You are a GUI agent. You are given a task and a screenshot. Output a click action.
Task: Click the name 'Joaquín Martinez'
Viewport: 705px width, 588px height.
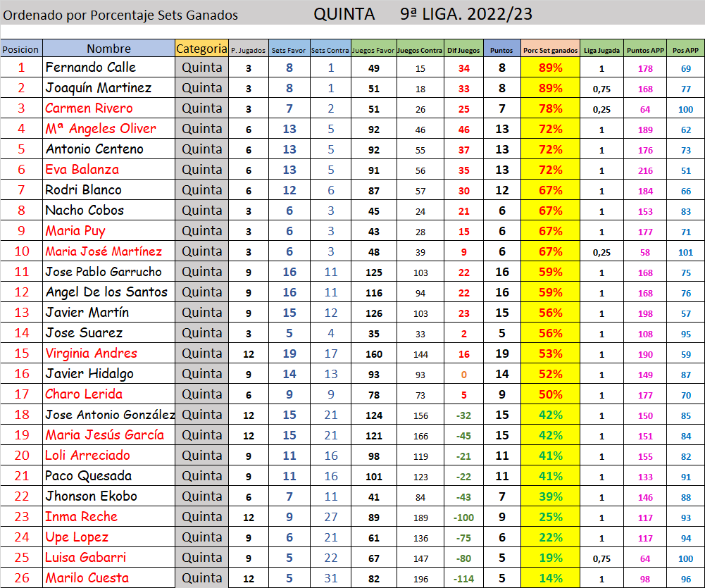point(99,87)
